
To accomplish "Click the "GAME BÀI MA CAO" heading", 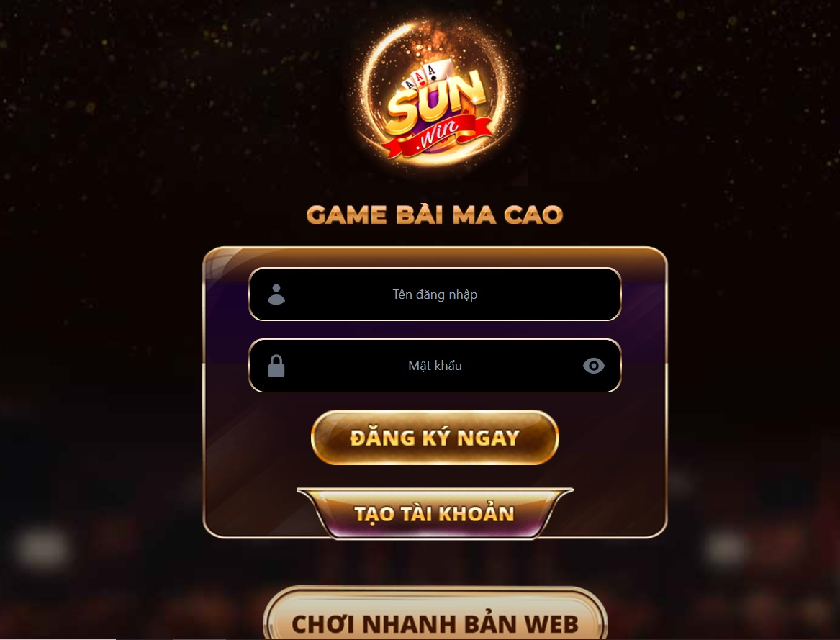I will [435, 215].
